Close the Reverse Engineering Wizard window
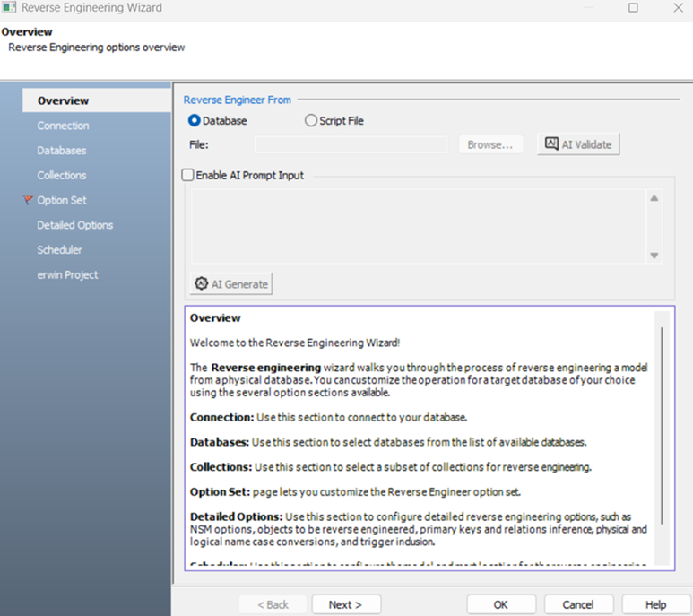This screenshot has width=693, height=616. click(677, 8)
